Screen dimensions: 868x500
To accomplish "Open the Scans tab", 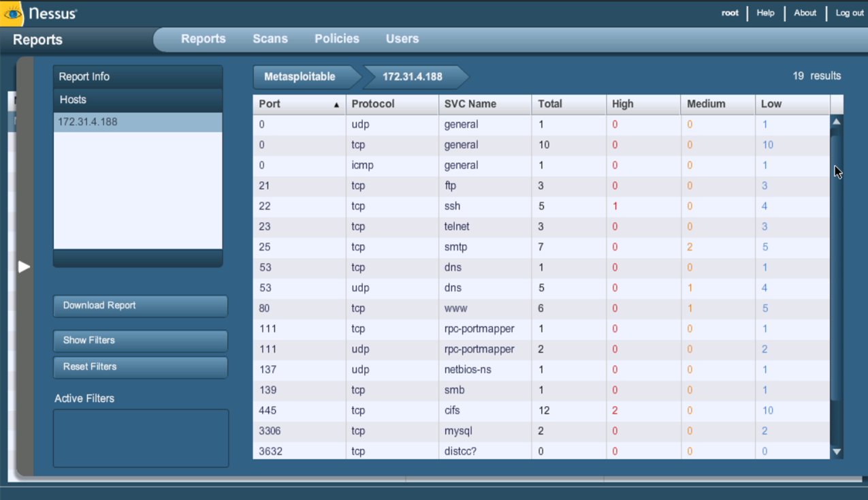I will tap(270, 39).
